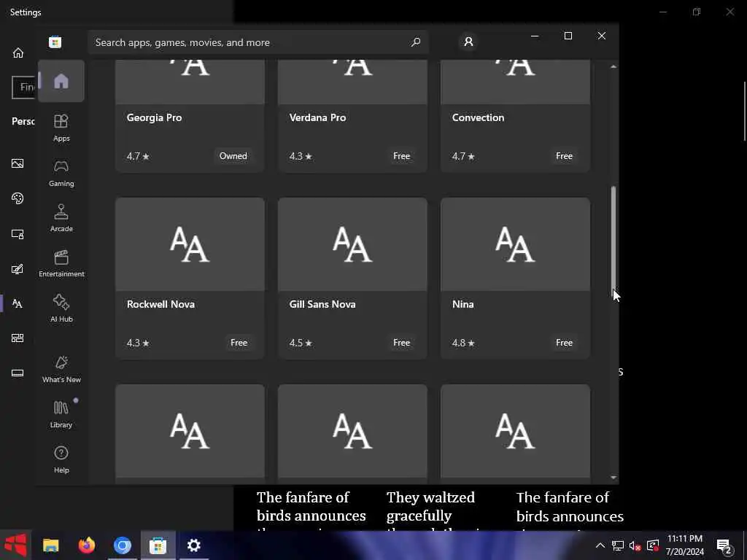Click the Microsoft Store logo icon

(55, 42)
